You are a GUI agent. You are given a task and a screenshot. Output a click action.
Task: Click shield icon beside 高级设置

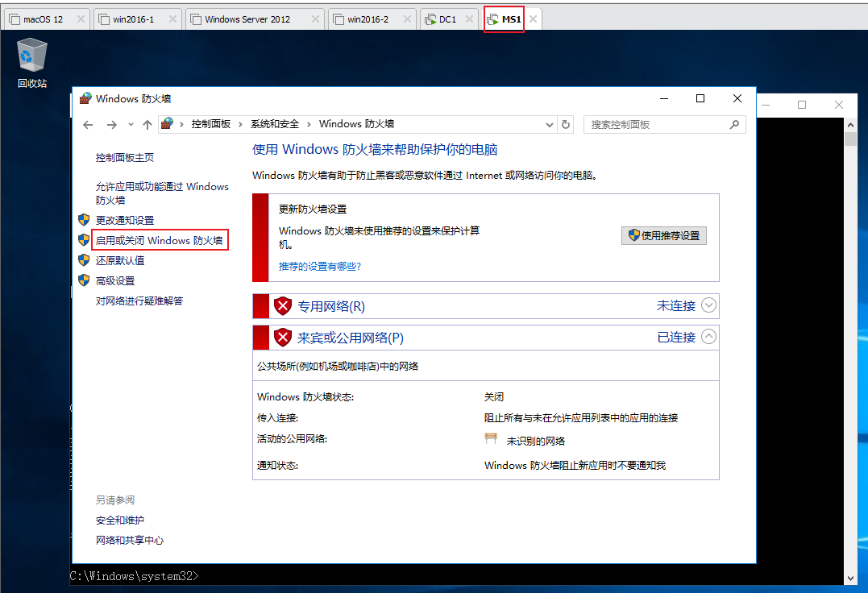coord(84,280)
